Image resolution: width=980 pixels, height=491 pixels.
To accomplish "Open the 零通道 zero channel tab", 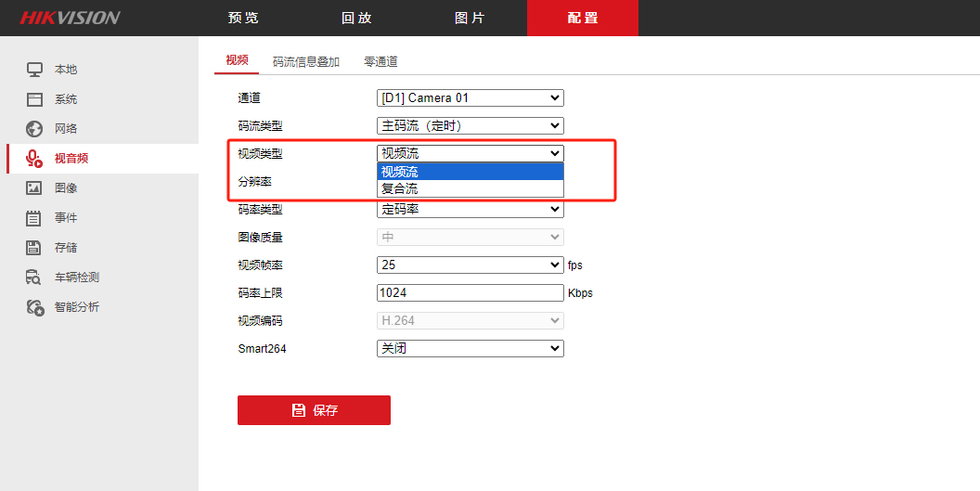I will click(380, 61).
